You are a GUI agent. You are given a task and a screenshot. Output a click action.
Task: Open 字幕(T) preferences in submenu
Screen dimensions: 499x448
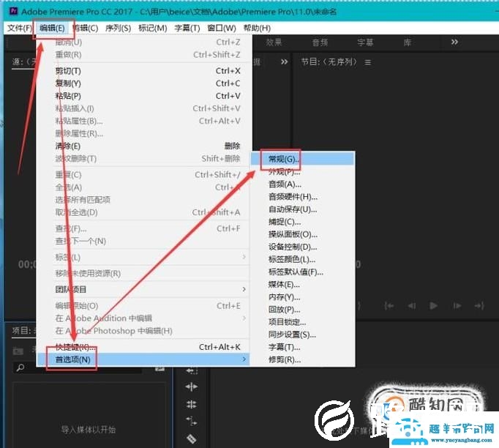[303, 347]
